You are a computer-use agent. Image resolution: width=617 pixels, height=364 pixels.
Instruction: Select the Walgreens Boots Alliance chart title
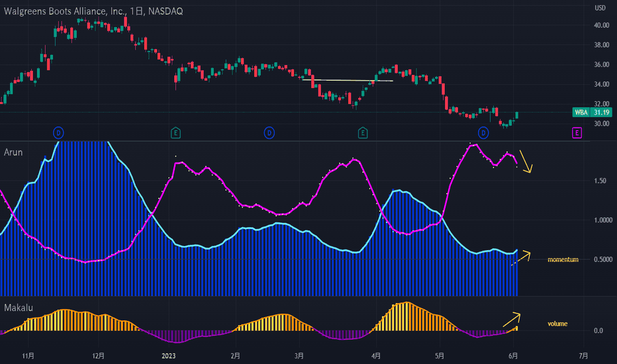point(93,11)
